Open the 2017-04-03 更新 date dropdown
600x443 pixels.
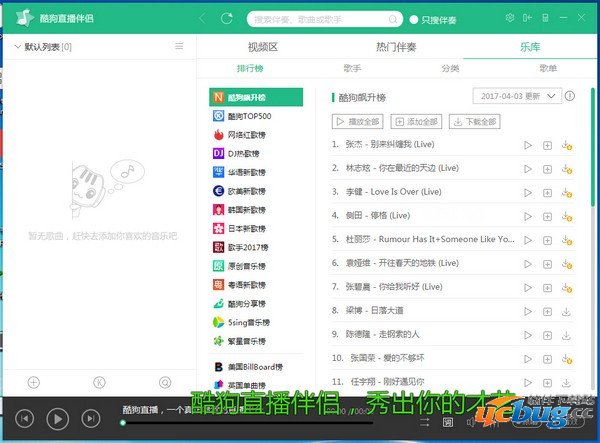point(516,97)
